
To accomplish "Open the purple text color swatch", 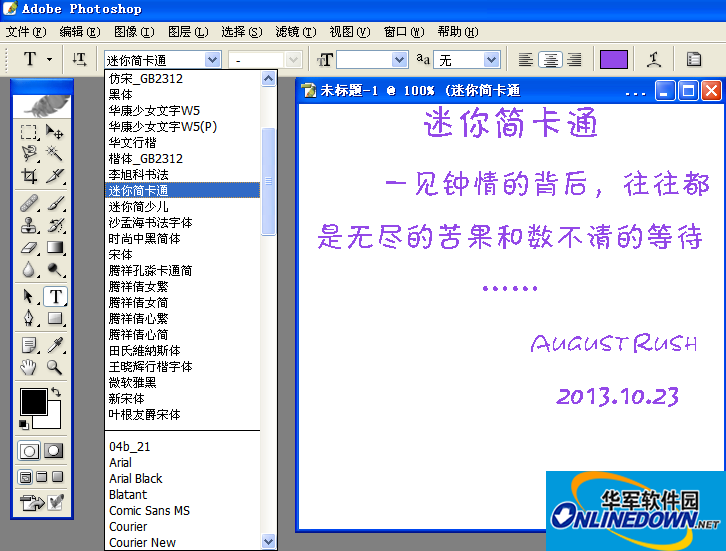I will coord(613,60).
